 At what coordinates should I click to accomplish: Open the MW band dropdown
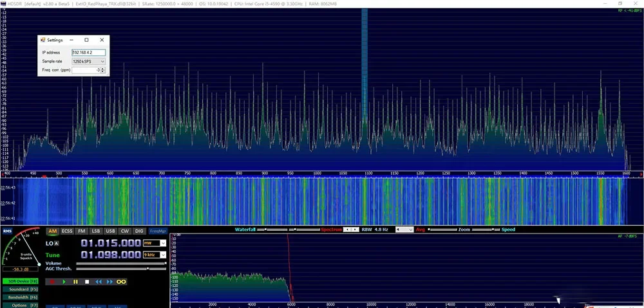[x=163, y=243]
